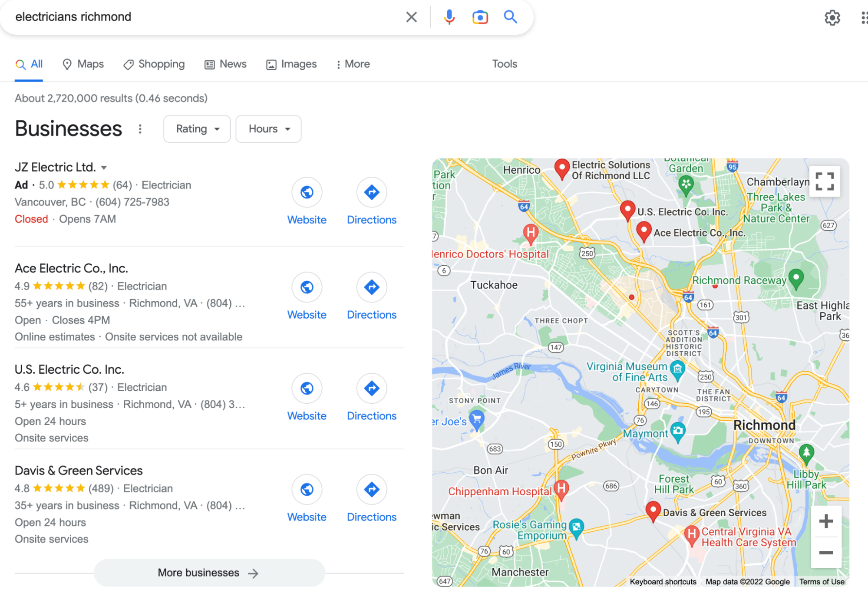The image size is (868, 606).
Task: Open Ace Electric Co. website via globe icon
Action: [x=307, y=287]
